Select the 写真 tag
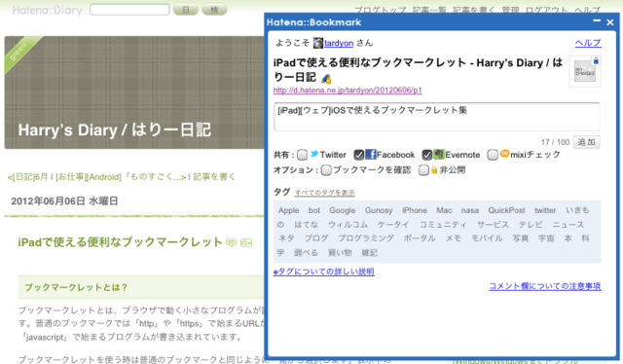Image resolution: width=623 pixels, height=364 pixels. [521, 238]
